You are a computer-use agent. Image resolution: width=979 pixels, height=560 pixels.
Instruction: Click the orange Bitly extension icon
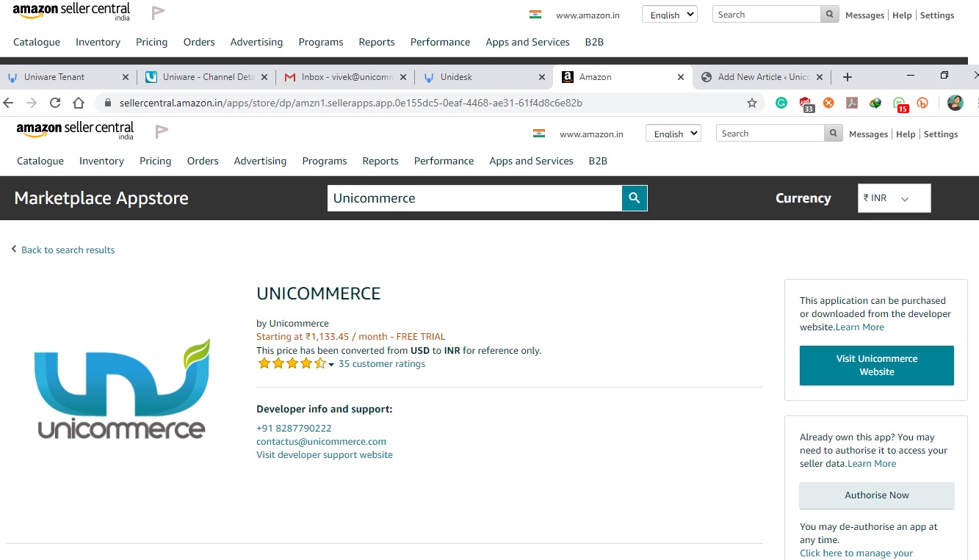coord(922,103)
